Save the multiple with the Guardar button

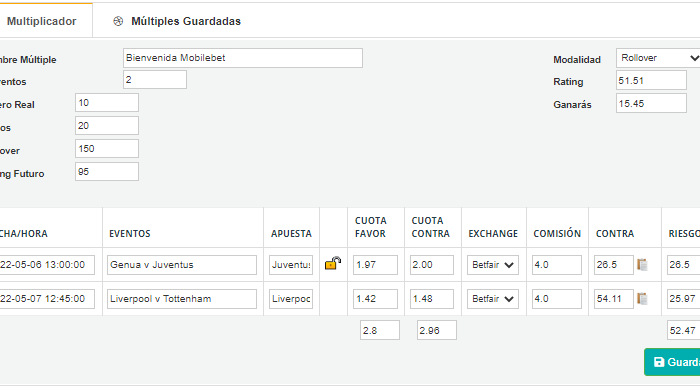tap(672, 362)
